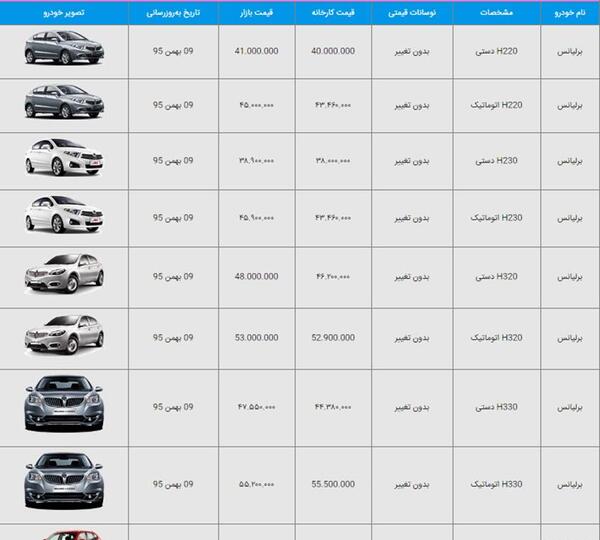600x540 pixels.
Task: Click برلیانس name in the H320 دستی row
Action: point(570,277)
